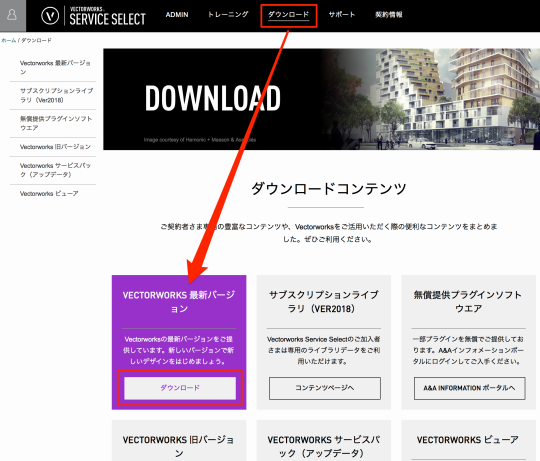Open the SERVICE SELECT home logo
The image size is (540, 461).
107,16
